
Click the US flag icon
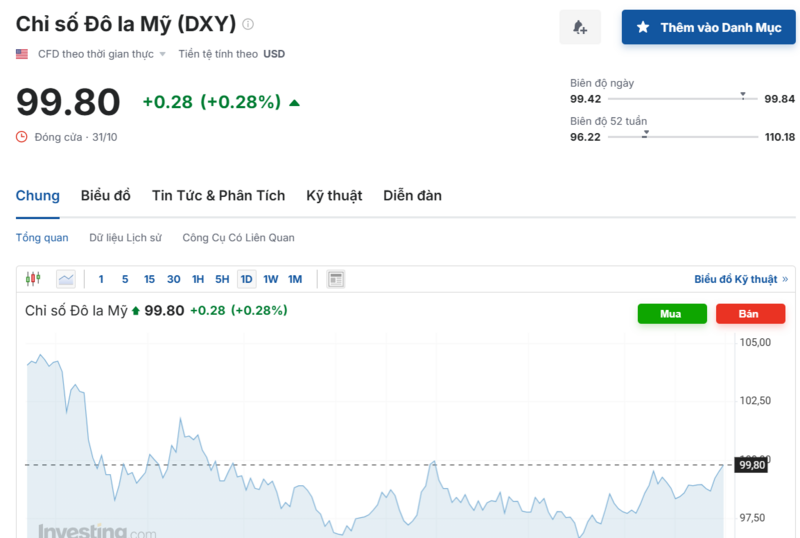point(22,54)
